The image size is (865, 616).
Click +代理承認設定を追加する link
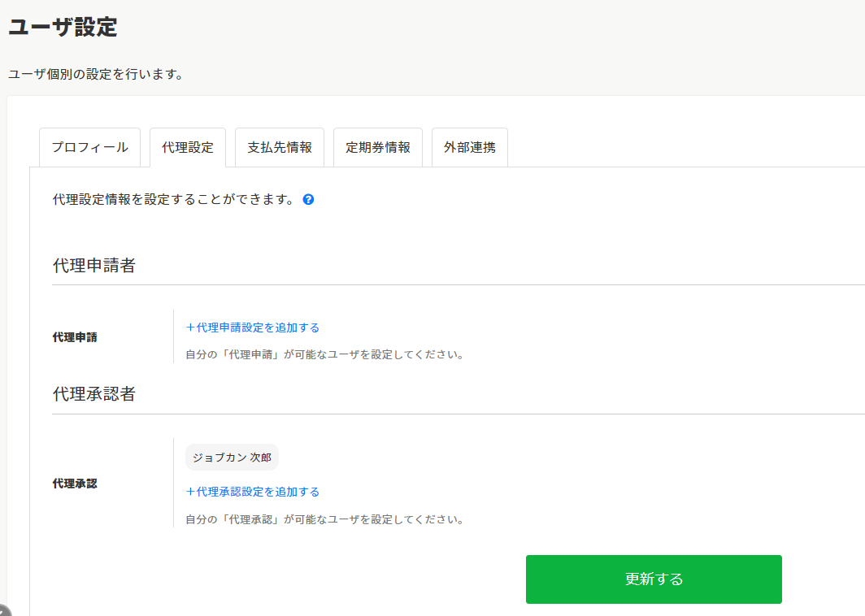pyautogui.click(x=253, y=492)
